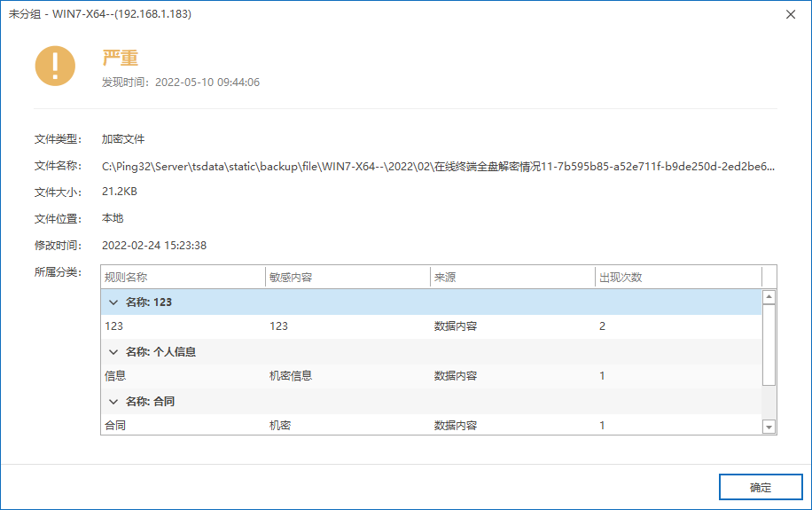Click 数据内容 in the 123 row
Viewport: 812px width, 510px height.
click(x=455, y=326)
